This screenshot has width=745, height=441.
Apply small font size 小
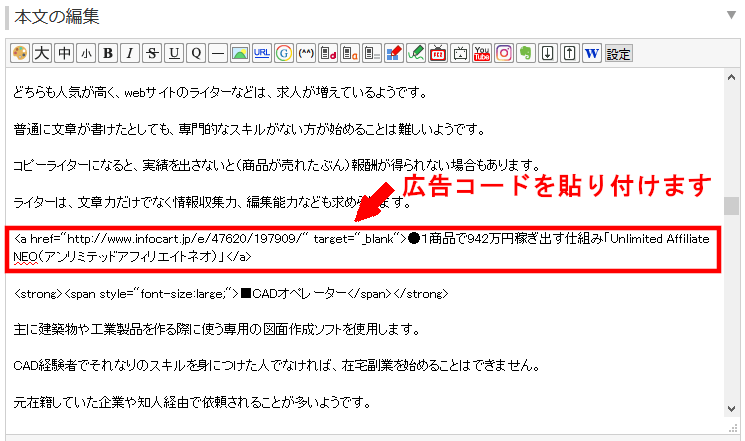pyautogui.click(x=86, y=53)
